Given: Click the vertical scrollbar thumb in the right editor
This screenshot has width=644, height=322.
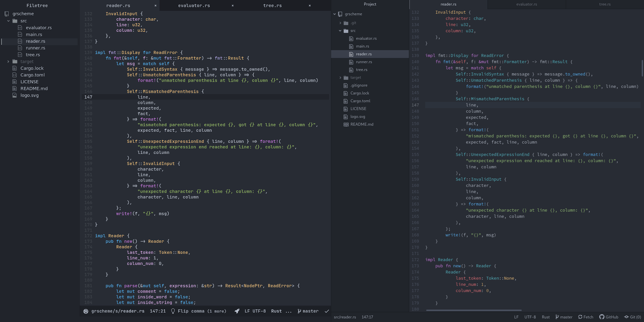Looking at the screenshot, I should point(642,68).
